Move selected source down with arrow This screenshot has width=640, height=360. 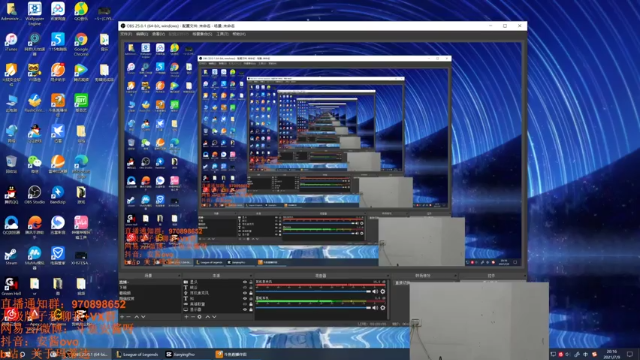click(214, 317)
